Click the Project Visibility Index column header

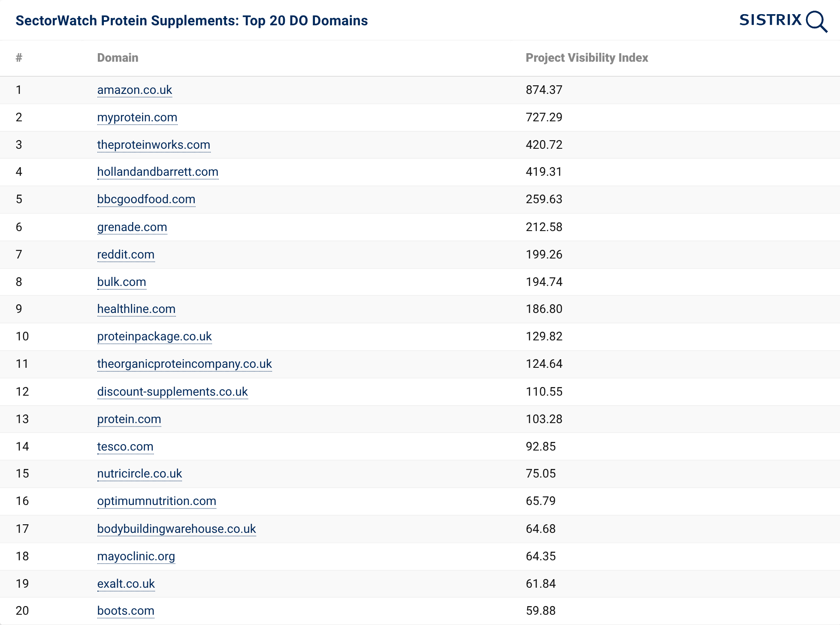click(586, 58)
